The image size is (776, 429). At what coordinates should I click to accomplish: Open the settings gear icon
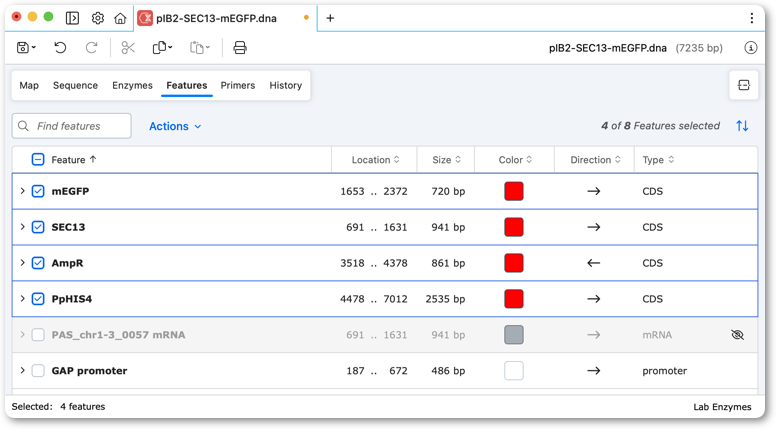pyautogui.click(x=98, y=18)
